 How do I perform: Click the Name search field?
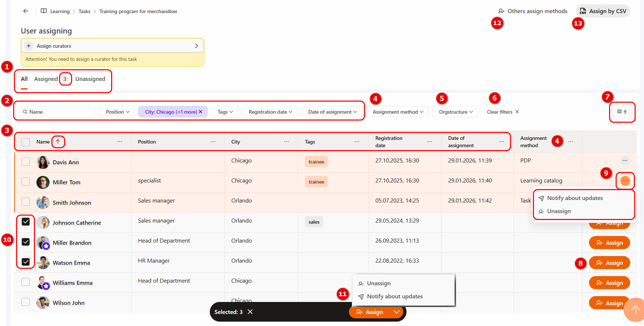tap(58, 112)
